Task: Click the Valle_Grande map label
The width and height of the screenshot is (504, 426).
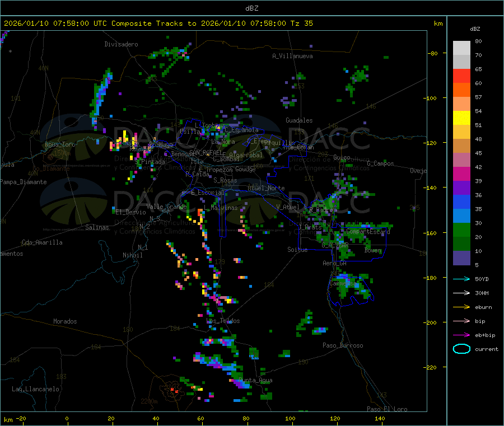Action: click(x=166, y=206)
